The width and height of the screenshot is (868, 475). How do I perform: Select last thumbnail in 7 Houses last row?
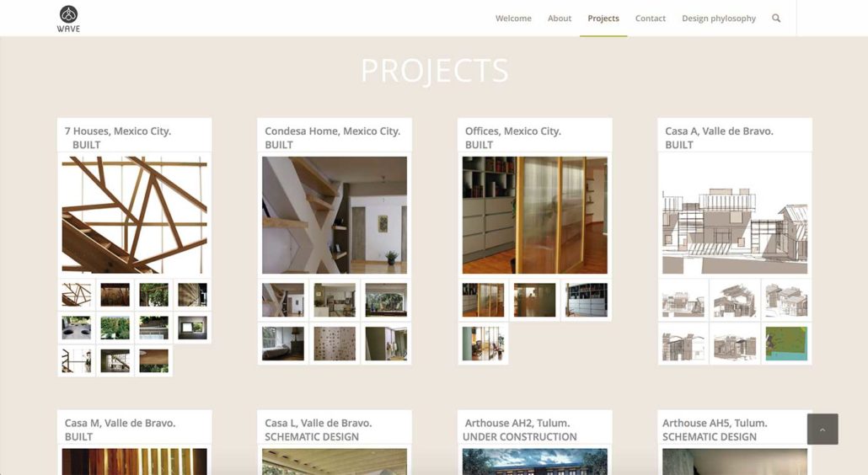coord(154,360)
